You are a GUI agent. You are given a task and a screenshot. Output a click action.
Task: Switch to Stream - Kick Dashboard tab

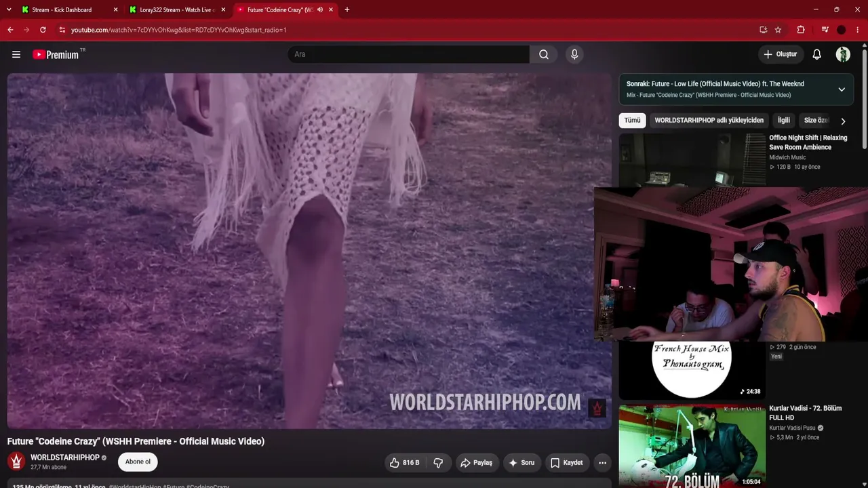[x=68, y=9]
